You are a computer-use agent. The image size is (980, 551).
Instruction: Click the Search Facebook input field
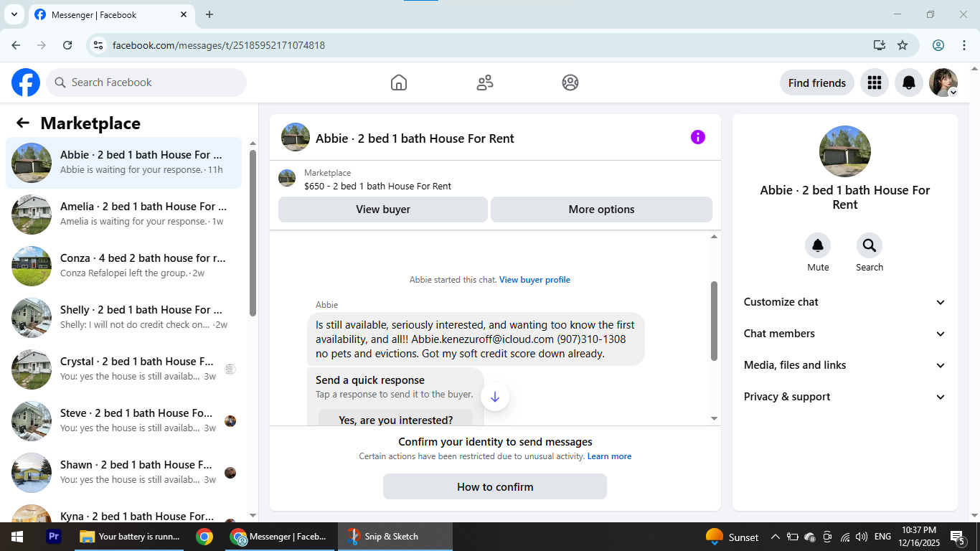click(146, 83)
